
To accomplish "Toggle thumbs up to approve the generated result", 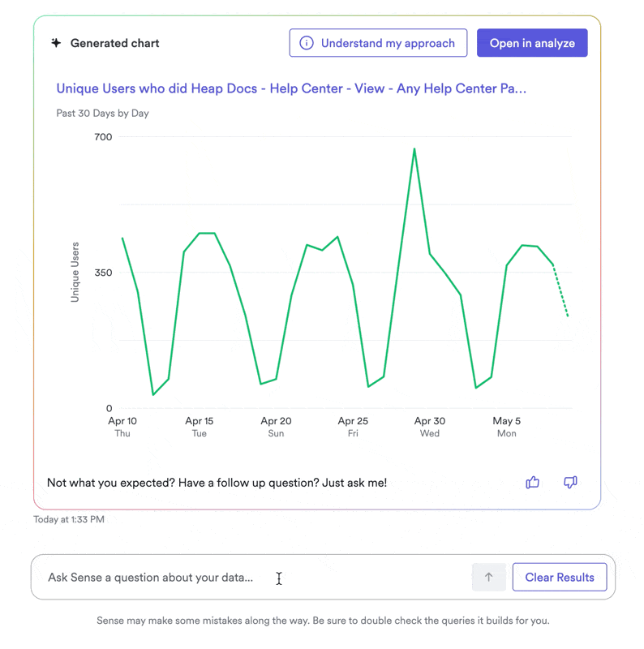I will (533, 482).
